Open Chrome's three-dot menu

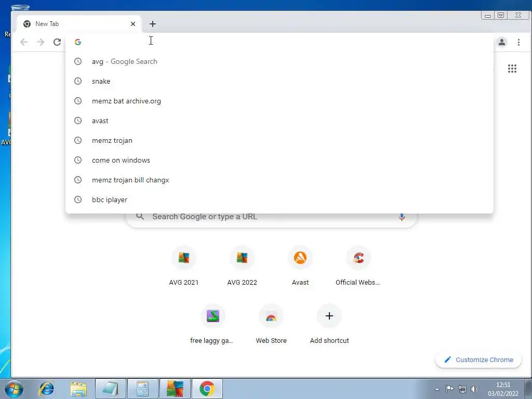518,42
